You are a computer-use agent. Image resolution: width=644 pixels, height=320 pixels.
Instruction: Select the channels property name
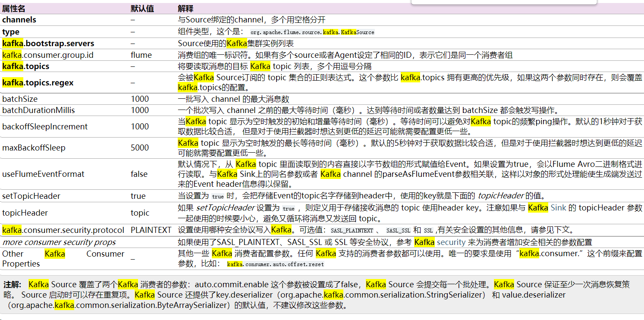(19, 19)
